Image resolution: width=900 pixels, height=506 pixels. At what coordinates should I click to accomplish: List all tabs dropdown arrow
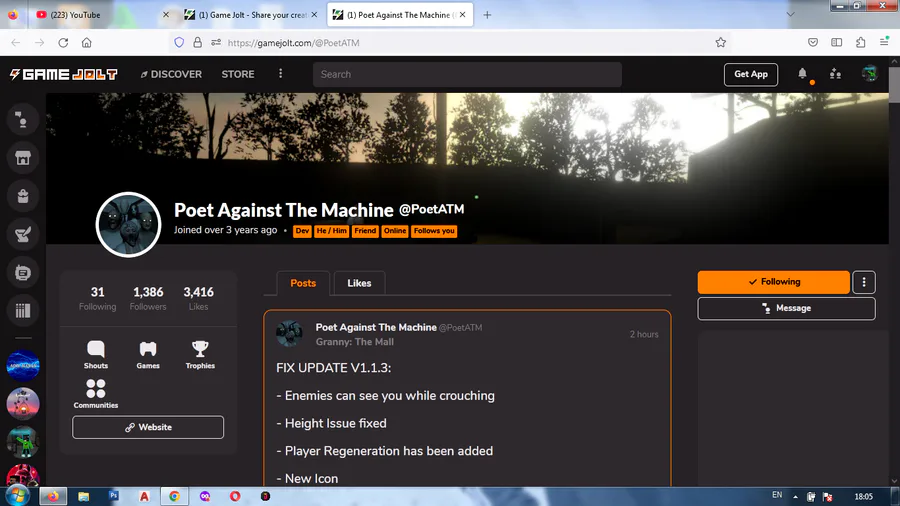click(x=790, y=14)
